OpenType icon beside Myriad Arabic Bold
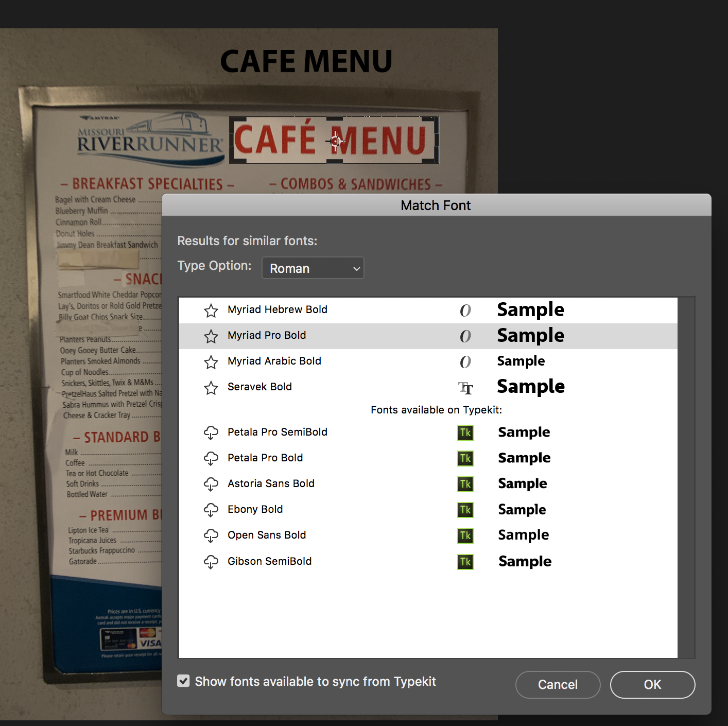 (465, 362)
